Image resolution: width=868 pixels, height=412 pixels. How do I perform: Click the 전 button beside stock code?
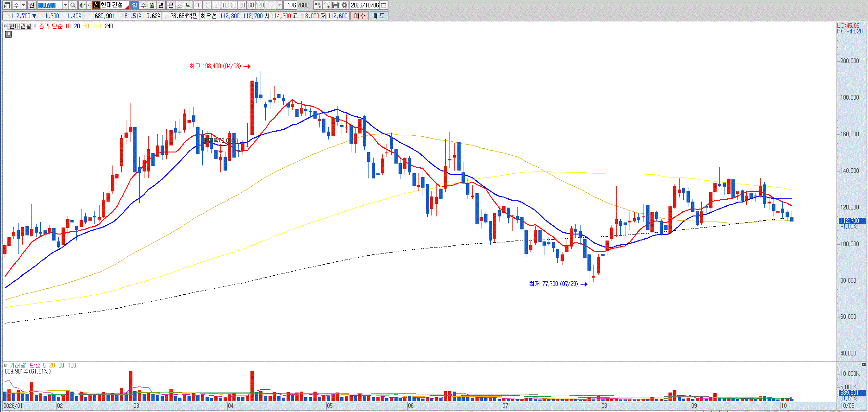click(x=31, y=5)
